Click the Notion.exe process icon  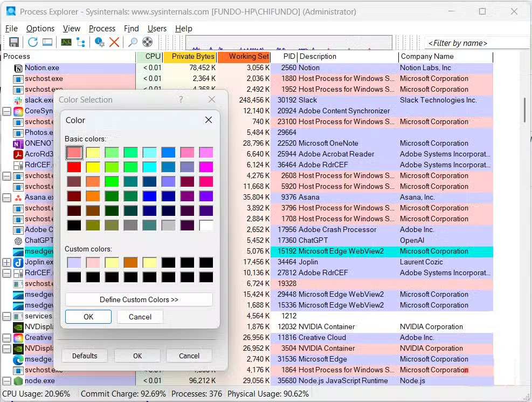pos(18,68)
